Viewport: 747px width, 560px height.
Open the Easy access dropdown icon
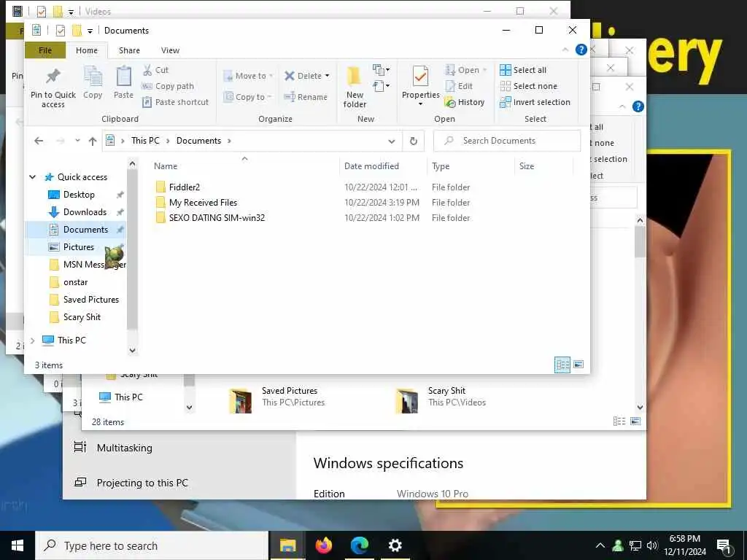tap(381, 86)
